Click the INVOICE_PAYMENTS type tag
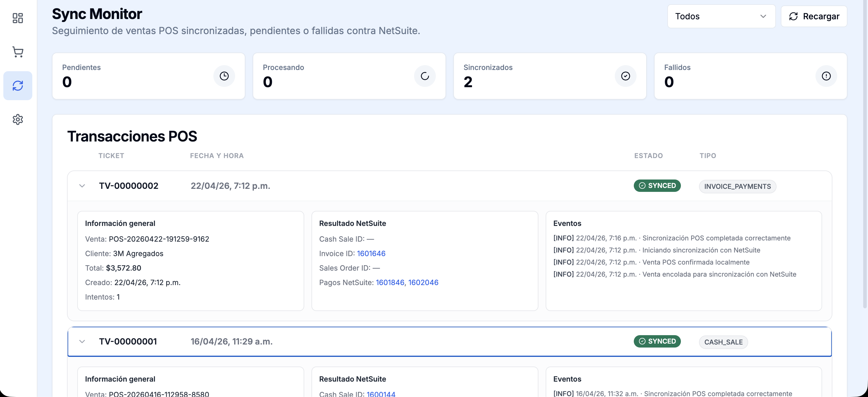Image resolution: width=868 pixels, height=397 pixels. coord(737,186)
